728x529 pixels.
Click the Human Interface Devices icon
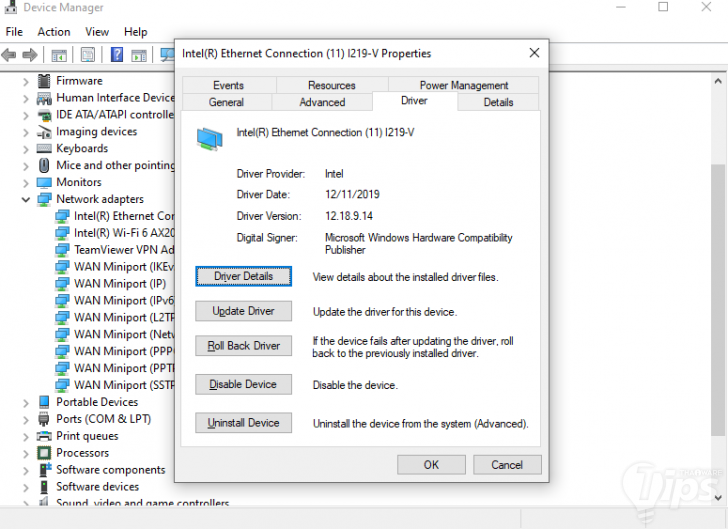tap(44, 98)
